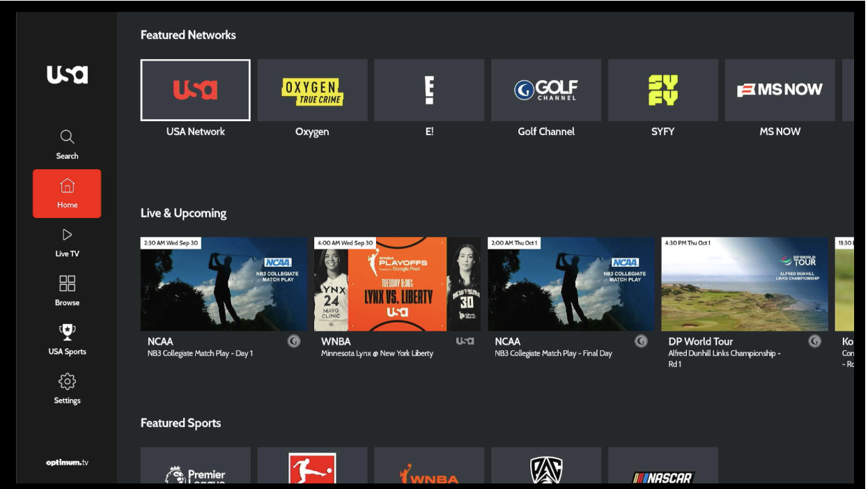
Task: Select the Home sidebar item
Action: (67, 194)
